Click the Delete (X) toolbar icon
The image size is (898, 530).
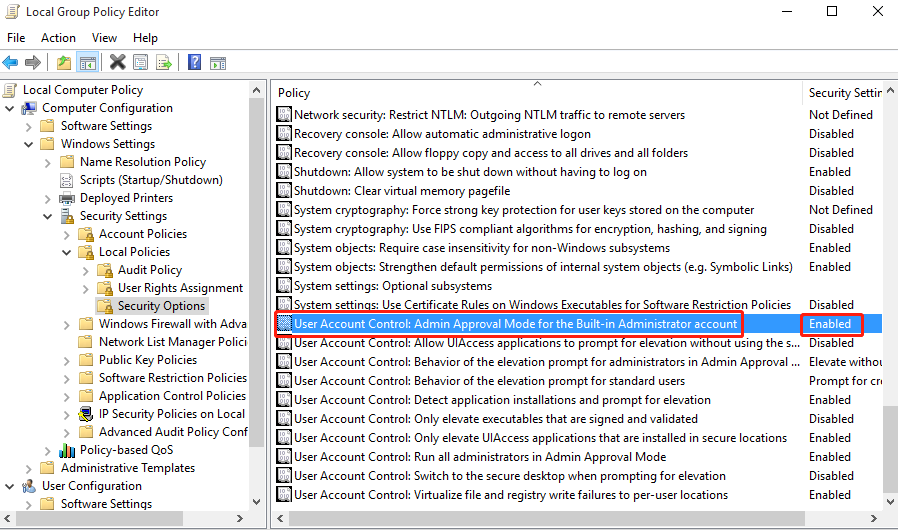[x=117, y=62]
